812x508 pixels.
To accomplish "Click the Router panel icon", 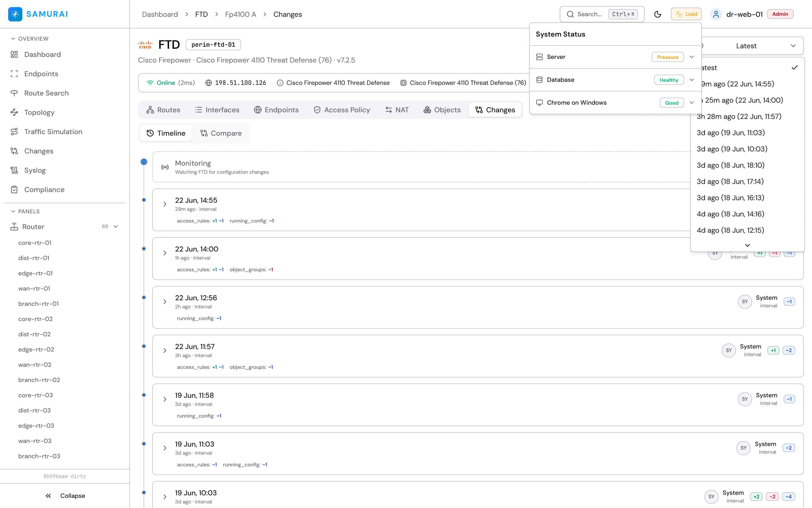I will click(14, 227).
